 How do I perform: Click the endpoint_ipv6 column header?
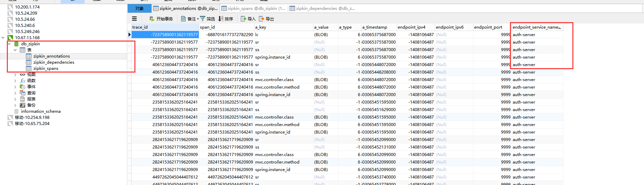click(x=454, y=27)
